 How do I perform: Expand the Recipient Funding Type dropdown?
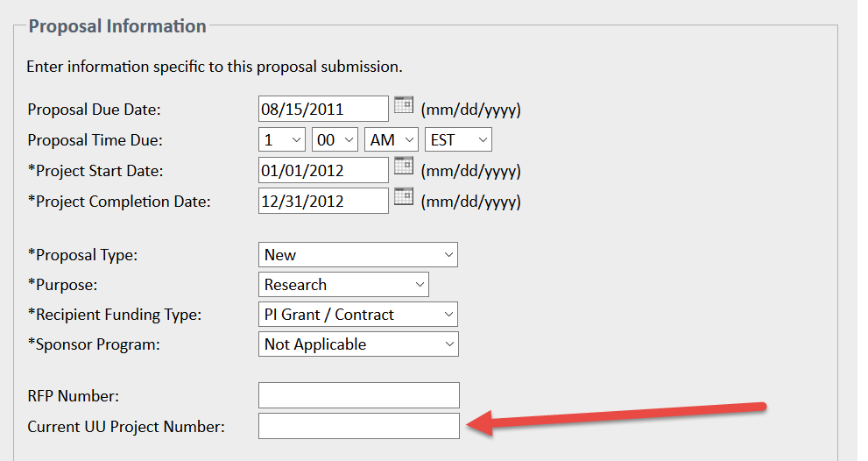[x=358, y=315]
